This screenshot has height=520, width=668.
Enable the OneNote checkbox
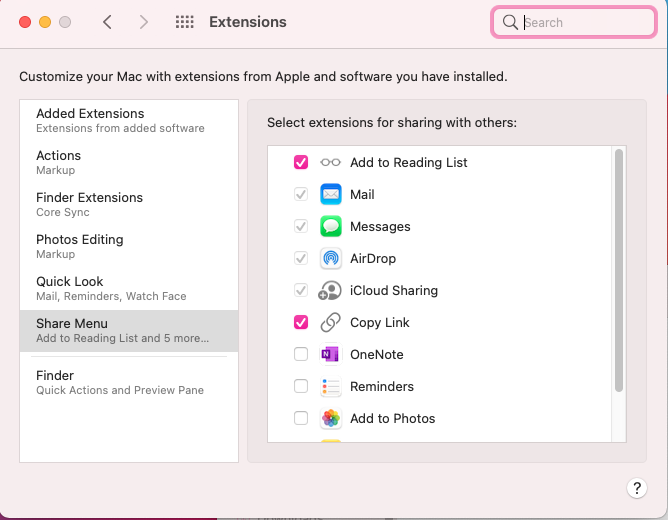[x=301, y=354]
